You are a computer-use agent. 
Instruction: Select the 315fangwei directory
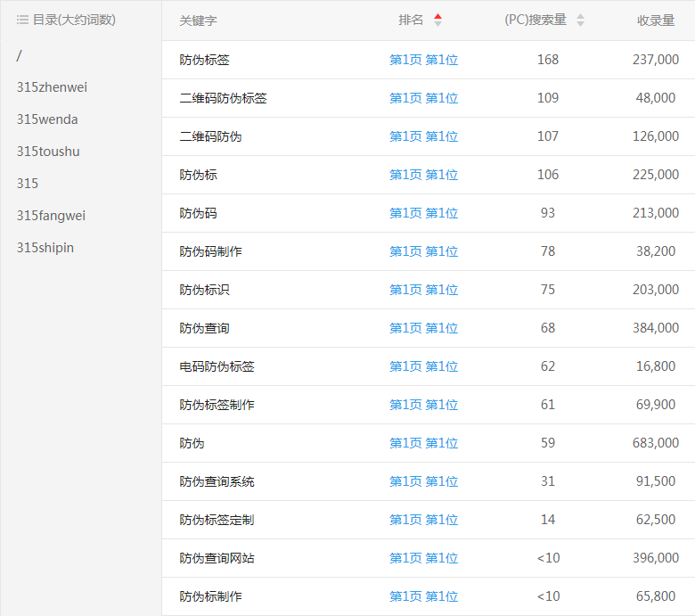pos(51,216)
